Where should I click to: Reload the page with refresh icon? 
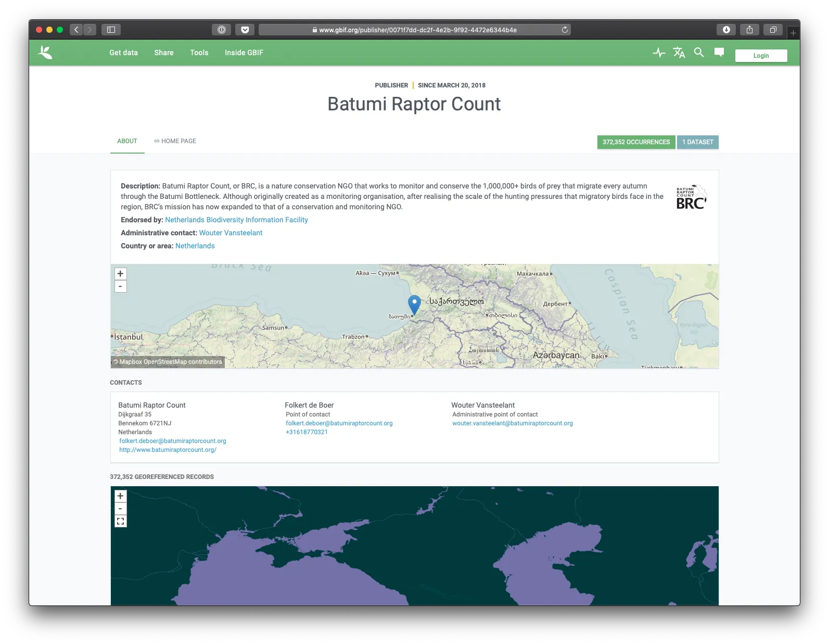pos(565,30)
